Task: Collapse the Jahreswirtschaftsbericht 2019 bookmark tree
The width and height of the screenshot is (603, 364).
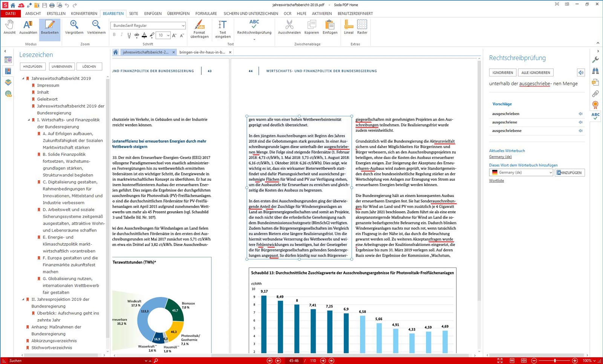Action: click(23, 79)
